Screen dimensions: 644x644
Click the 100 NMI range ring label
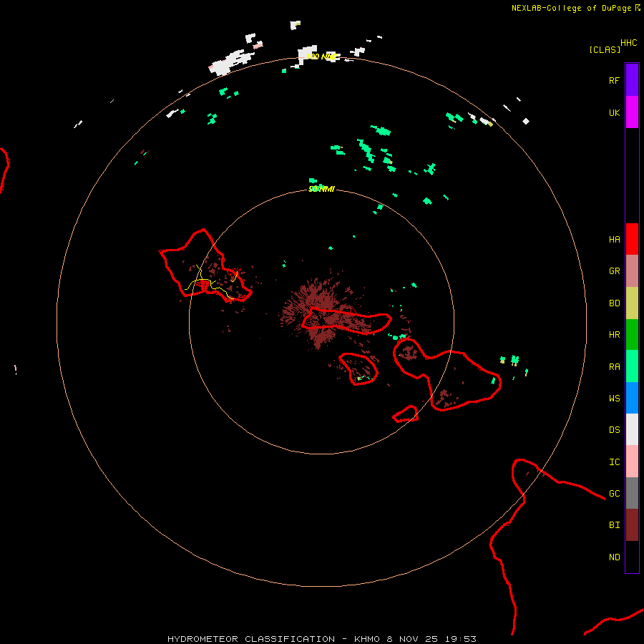click(x=322, y=57)
